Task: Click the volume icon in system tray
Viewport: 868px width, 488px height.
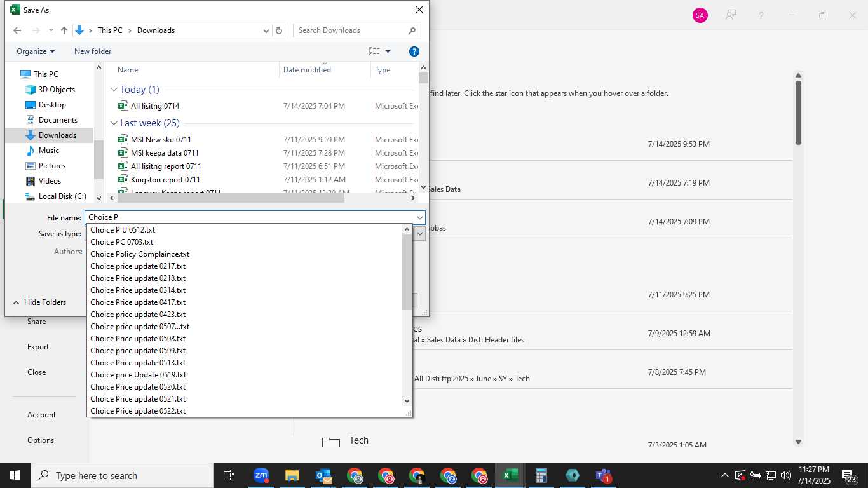Action: click(x=786, y=475)
